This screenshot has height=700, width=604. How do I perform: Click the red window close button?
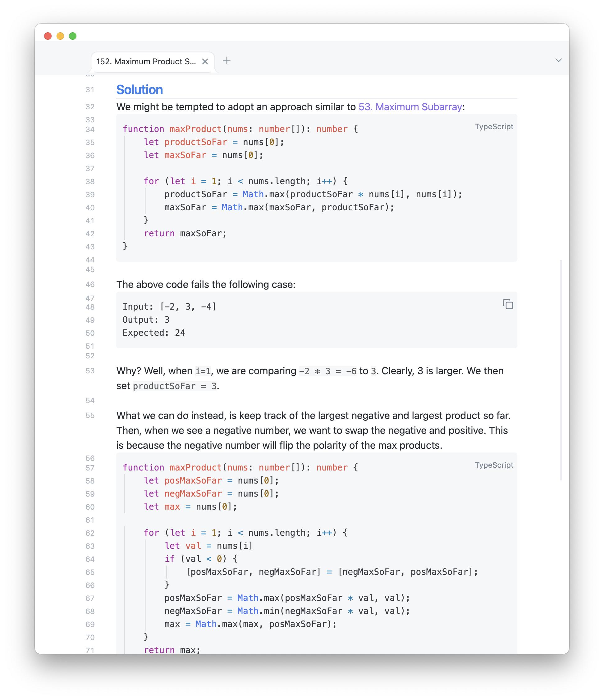[x=48, y=36]
